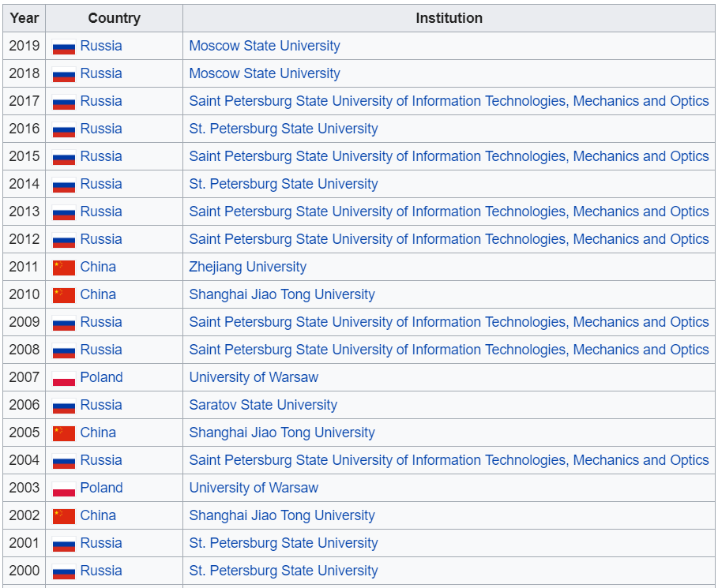Open Saratov State University link
Screen dimensions: 718x588
[263, 405]
